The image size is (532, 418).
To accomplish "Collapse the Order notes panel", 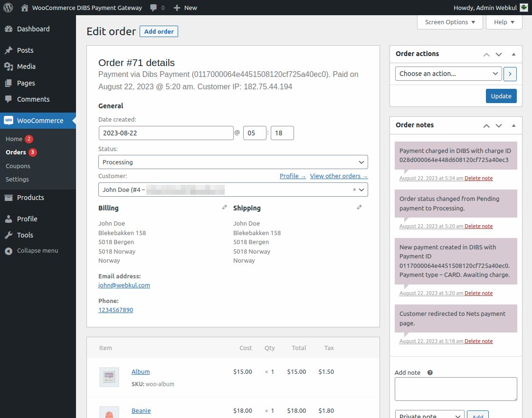I will (x=513, y=125).
